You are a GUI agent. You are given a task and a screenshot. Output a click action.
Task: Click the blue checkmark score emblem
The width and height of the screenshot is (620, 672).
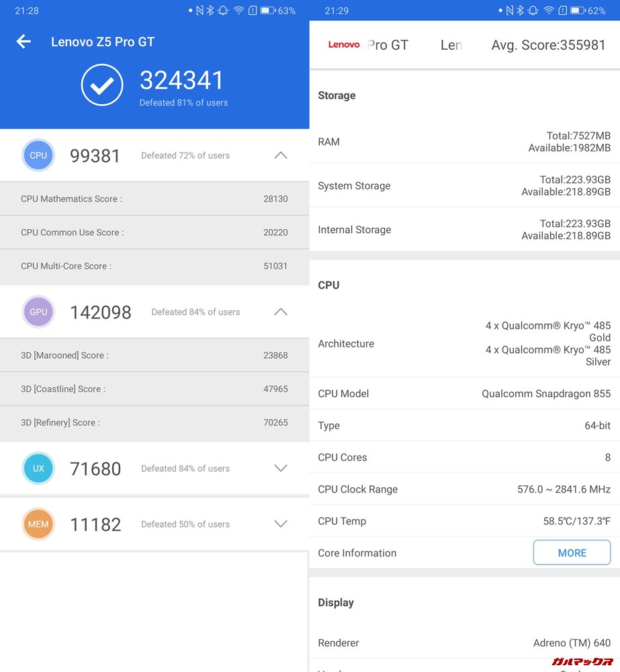[x=102, y=85]
